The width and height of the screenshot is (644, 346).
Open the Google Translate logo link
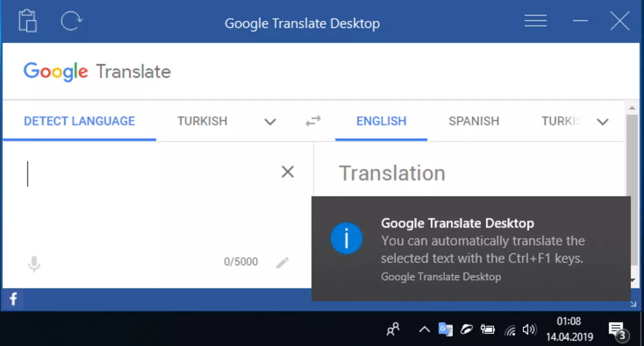click(x=97, y=72)
